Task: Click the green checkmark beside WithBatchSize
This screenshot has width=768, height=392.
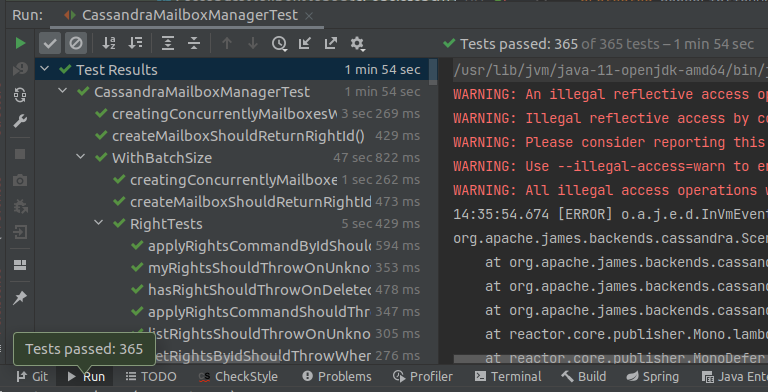Action: click(x=101, y=157)
